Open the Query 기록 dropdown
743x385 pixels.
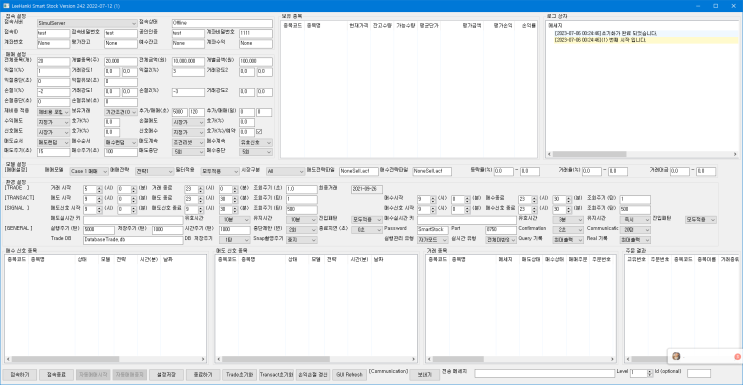pyautogui.click(x=568, y=240)
